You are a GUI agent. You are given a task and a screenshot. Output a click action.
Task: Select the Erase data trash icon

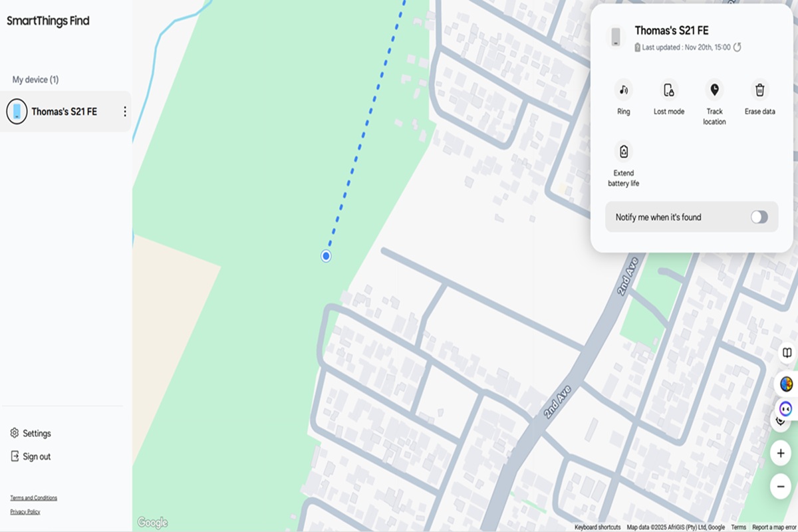click(x=759, y=90)
